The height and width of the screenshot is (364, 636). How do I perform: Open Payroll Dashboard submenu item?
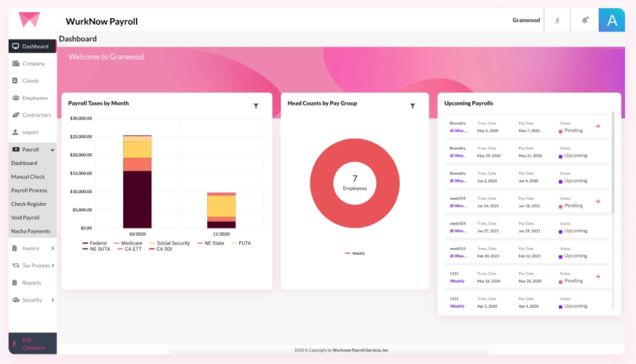click(x=24, y=163)
